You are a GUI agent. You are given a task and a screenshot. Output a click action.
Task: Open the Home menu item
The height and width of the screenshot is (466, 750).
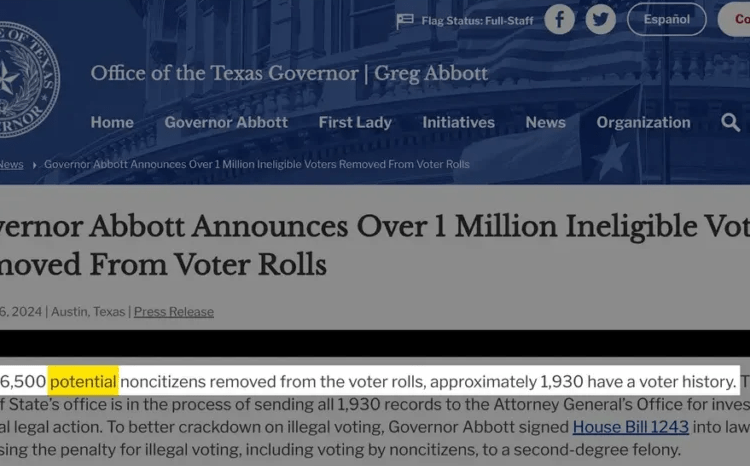click(112, 122)
